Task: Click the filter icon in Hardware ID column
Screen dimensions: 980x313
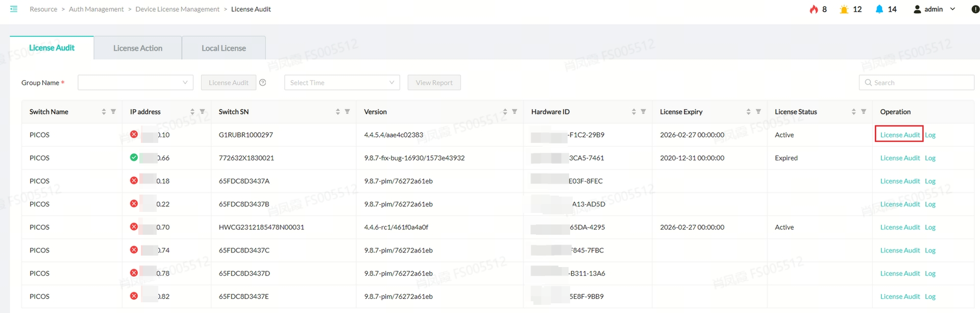Action: pyautogui.click(x=643, y=112)
